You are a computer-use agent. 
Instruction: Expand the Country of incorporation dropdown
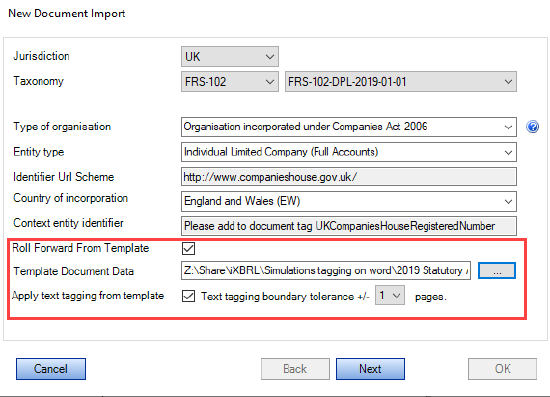pos(349,201)
